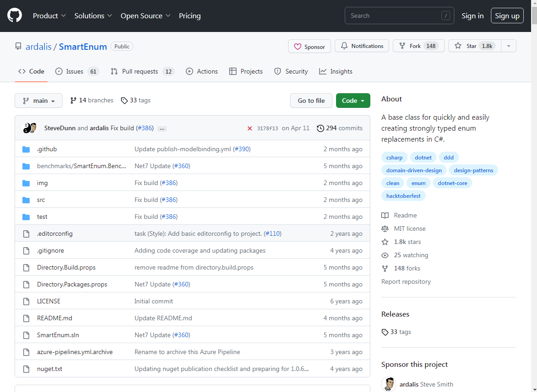Open the .editorconfig file
Viewport: 537px width, 392px height.
click(x=55, y=234)
